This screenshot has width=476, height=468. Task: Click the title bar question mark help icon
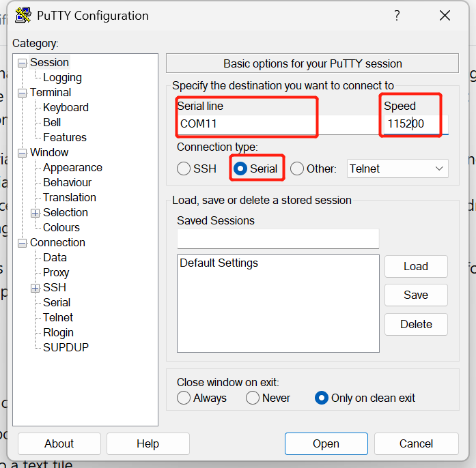pos(397,16)
